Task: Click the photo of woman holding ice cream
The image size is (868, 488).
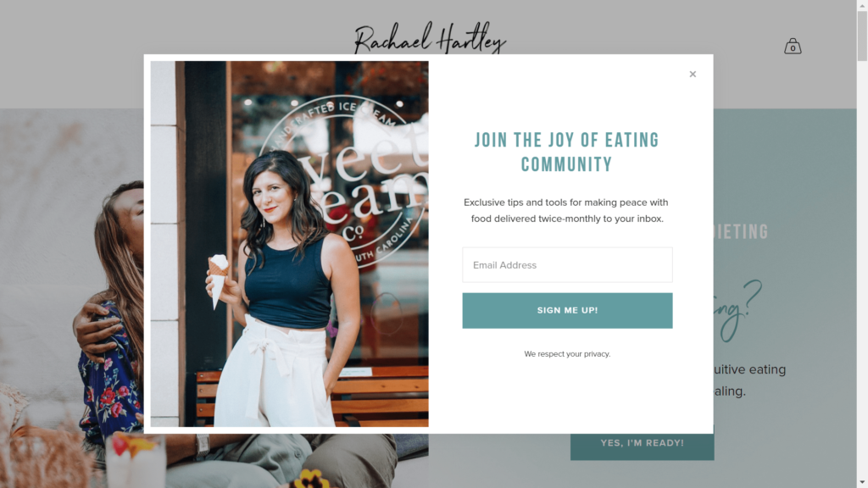Action: 290,243
